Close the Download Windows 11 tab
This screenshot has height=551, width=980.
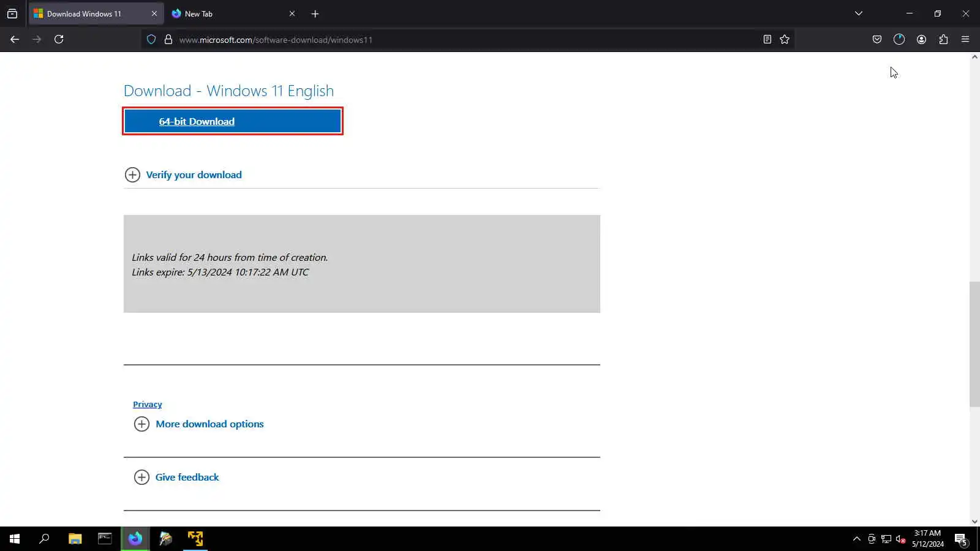154,13
